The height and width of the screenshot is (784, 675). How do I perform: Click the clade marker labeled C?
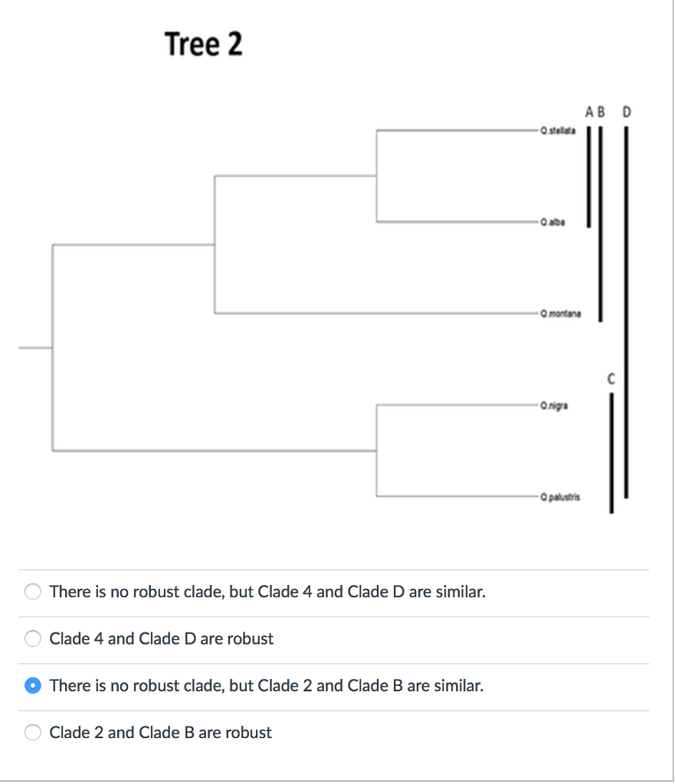pos(611,377)
